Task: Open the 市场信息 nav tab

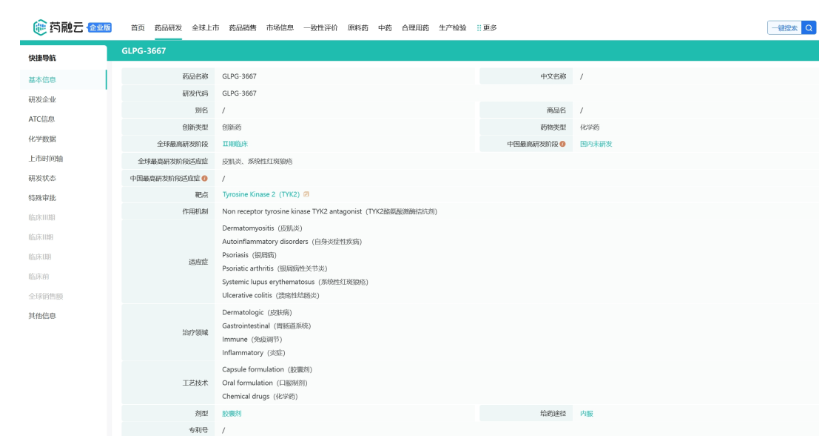Action: tap(280, 28)
